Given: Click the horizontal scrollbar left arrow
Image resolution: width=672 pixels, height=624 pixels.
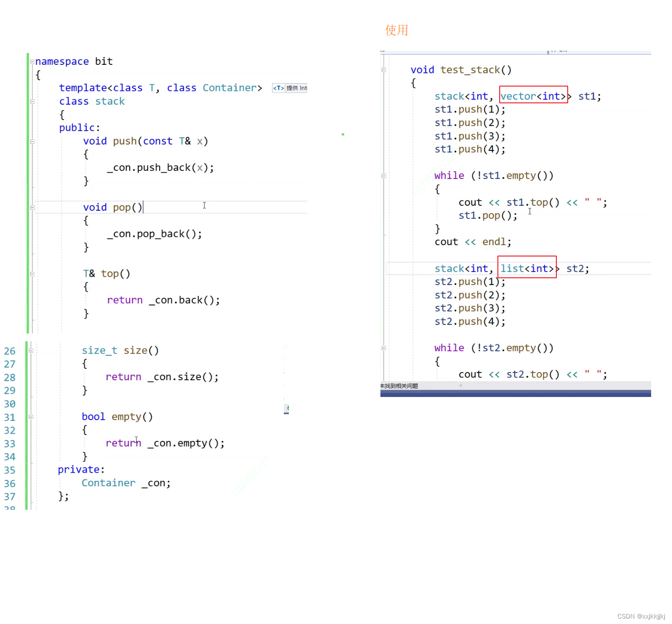Looking at the screenshot, I should 460,386.
